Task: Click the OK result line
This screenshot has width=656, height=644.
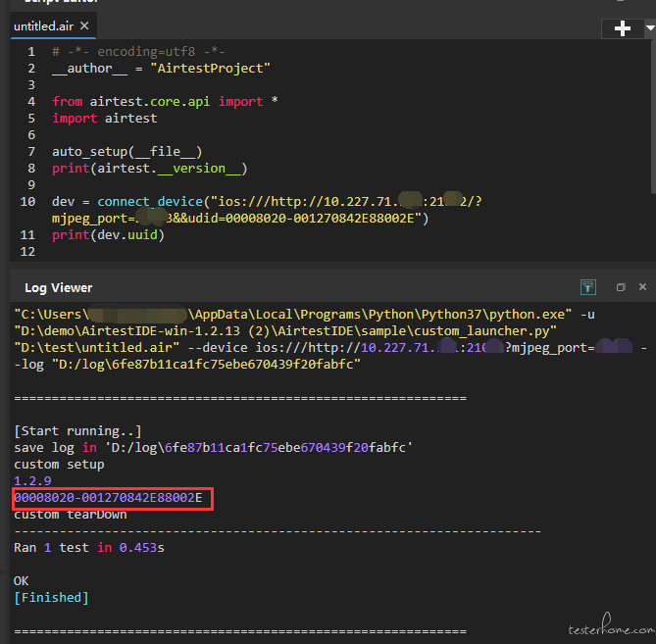Action: 22,581
